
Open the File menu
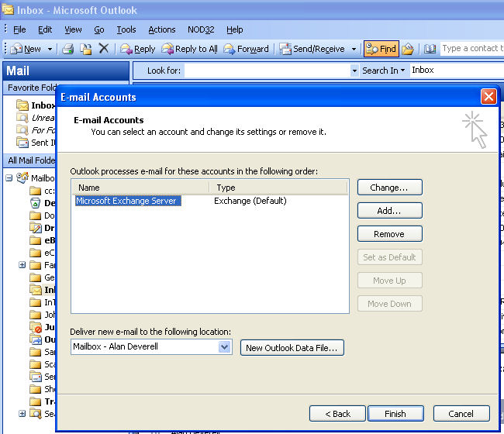[19, 29]
